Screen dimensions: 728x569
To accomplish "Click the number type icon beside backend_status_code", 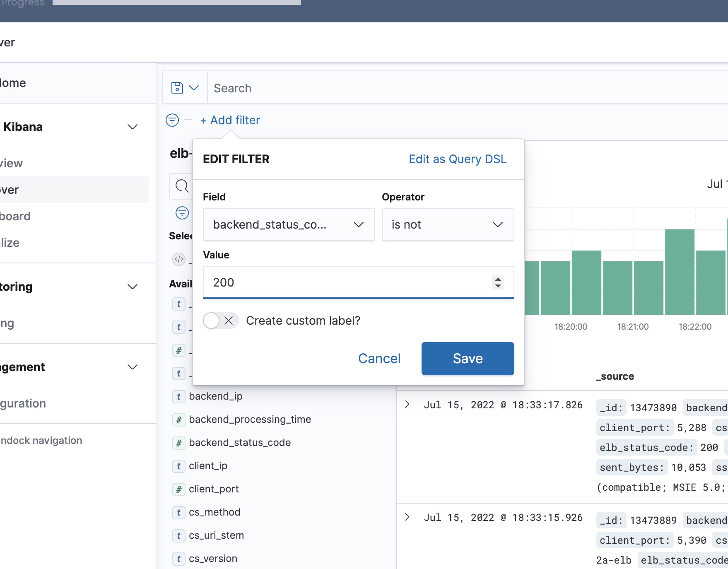I will coord(178,443).
